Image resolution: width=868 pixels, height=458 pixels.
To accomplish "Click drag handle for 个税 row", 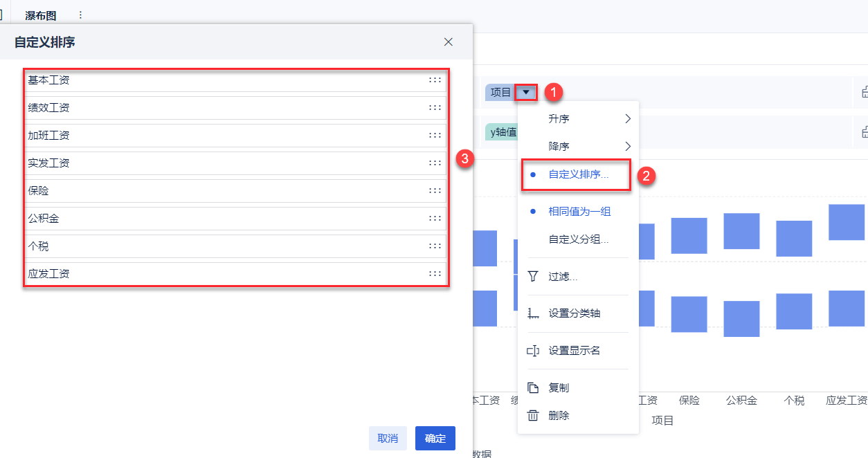I will [435, 246].
